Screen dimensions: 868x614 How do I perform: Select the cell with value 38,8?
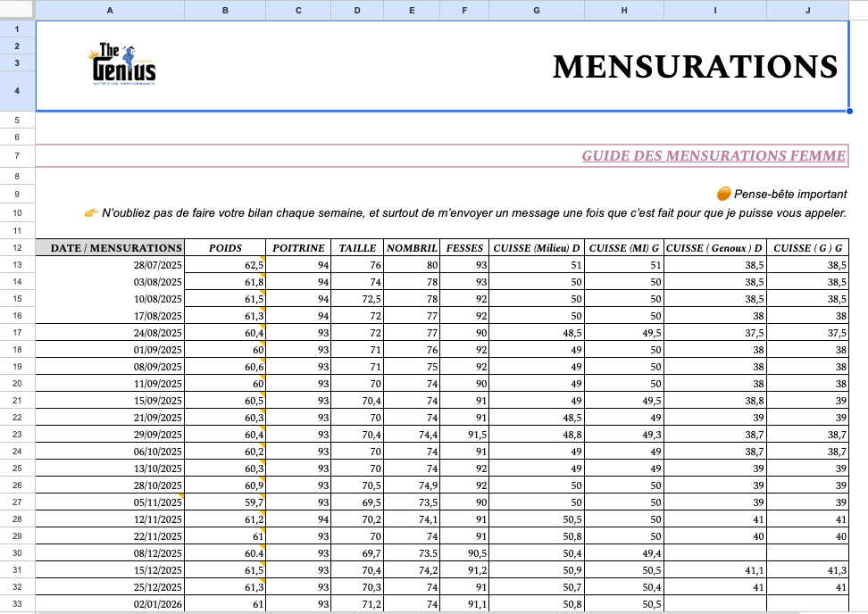click(x=715, y=401)
